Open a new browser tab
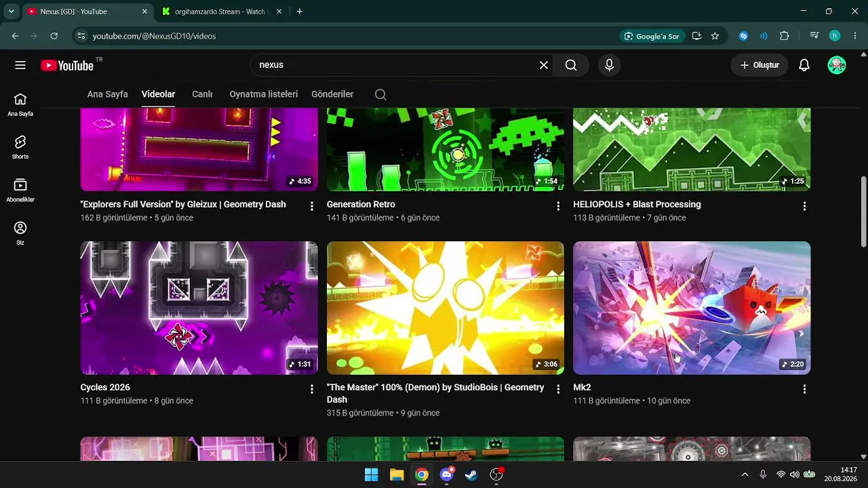The width and height of the screenshot is (868, 488). coord(300,12)
